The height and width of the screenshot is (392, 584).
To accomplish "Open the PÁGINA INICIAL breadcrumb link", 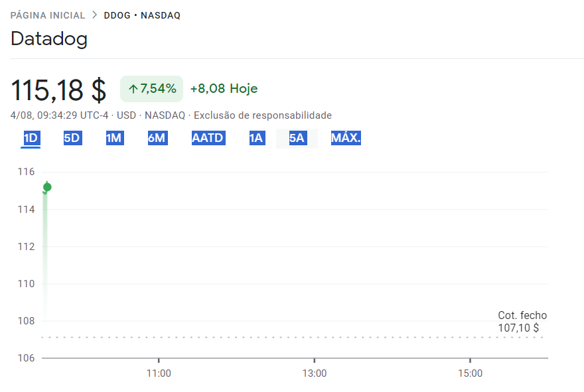I will pyautogui.click(x=48, y=15).
